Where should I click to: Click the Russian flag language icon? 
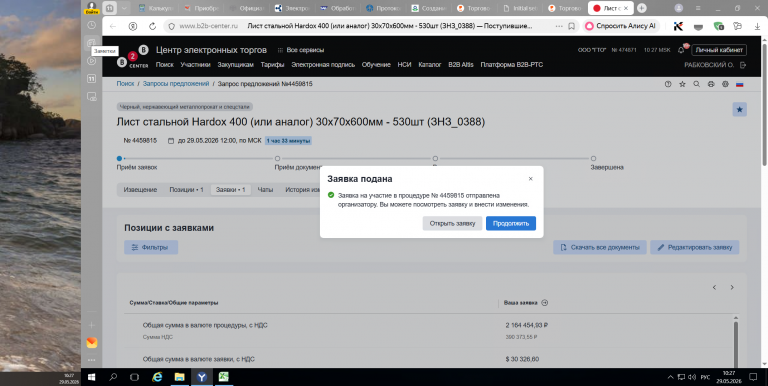(740, 84)
